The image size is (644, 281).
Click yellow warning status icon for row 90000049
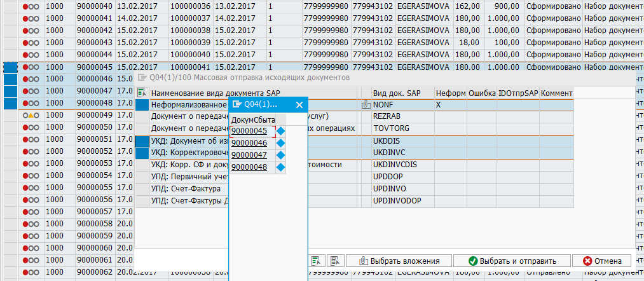click(x=31, y=115)
